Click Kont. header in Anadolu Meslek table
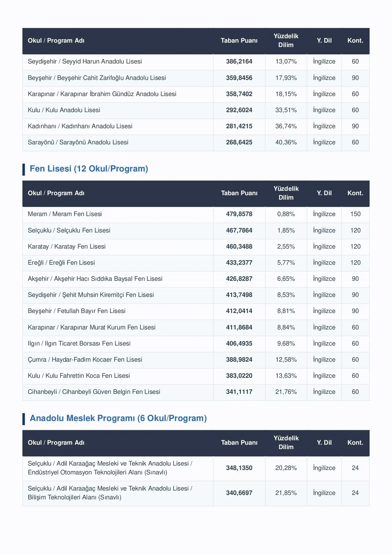The height and width of the screenshot is (554, 392). click(x=355, y=443)
